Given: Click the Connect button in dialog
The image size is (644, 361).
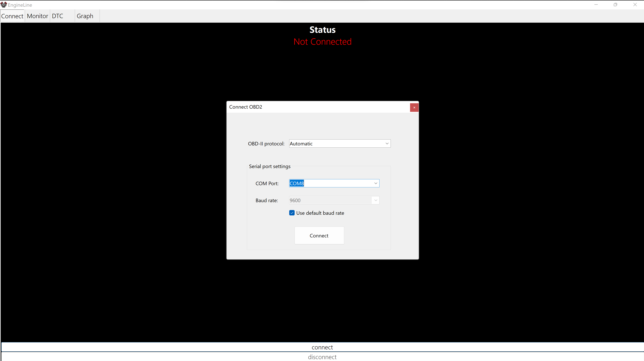Looking at the screenshot, I should [319, 235].
